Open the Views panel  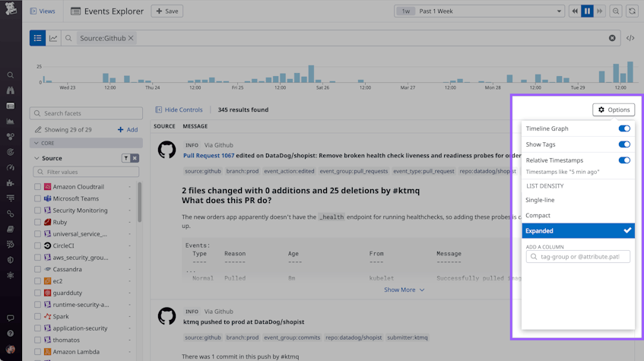coord(43,11)
